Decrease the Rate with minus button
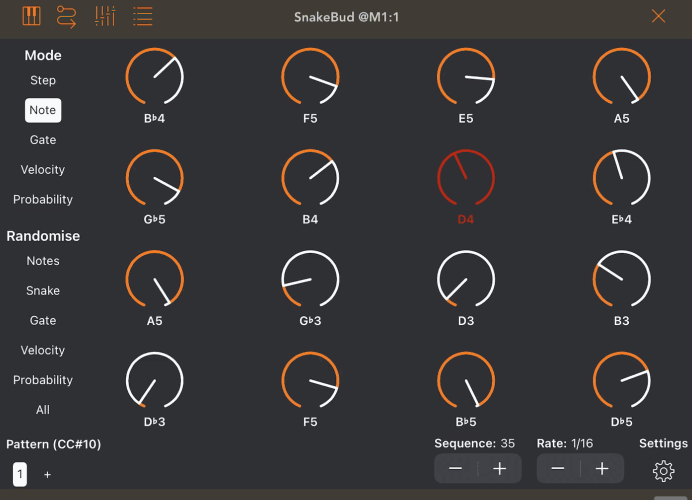Image resolution: width=692 pixels, height=500 pixels. 558,469
